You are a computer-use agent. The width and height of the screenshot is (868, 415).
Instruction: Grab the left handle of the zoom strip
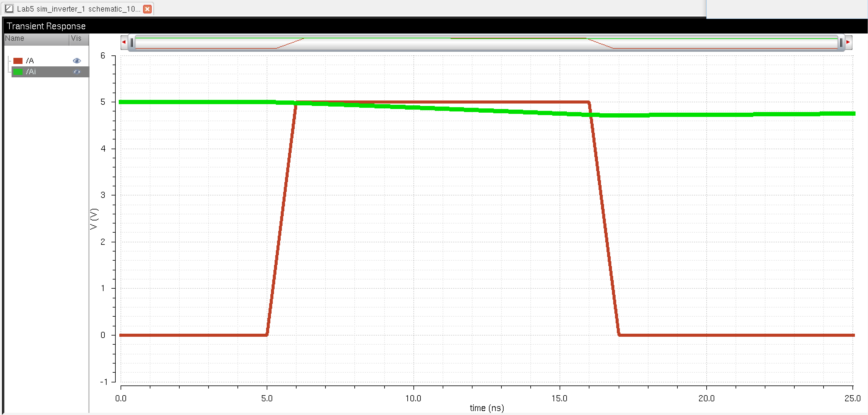[x=132, y=42]
